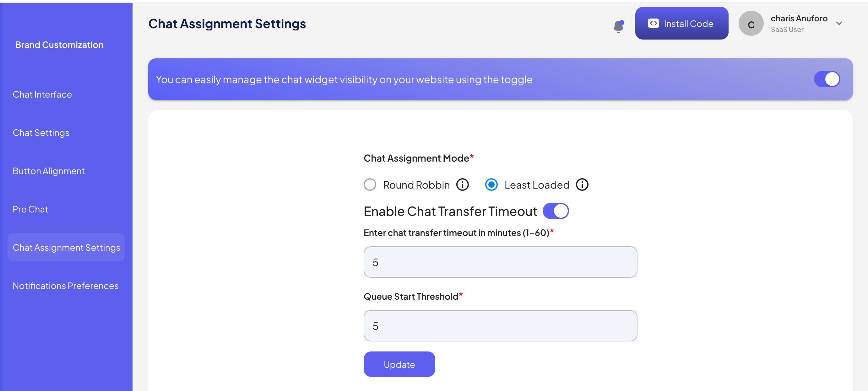Click the Queue Start Threshold input
Viewport: 868px width, 391px height.
click(x=500, y=326)
